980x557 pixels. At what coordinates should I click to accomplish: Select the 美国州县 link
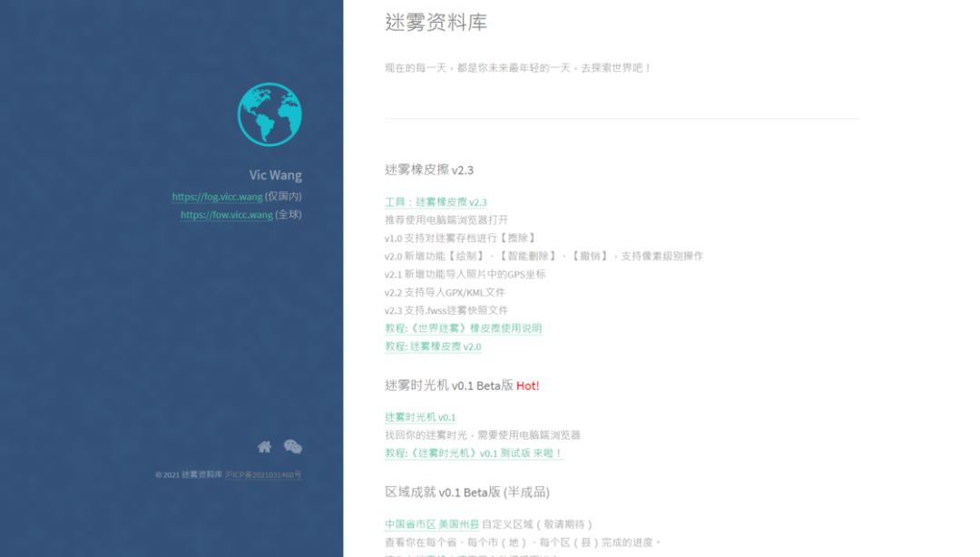point(459,523)
